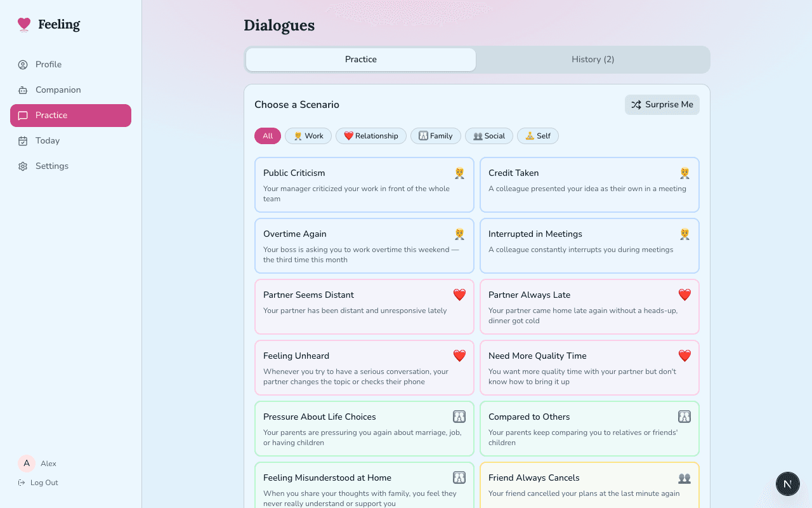
Task: Click the Surprise Me button
Action: pyautogui.click(x=662, y=105)
